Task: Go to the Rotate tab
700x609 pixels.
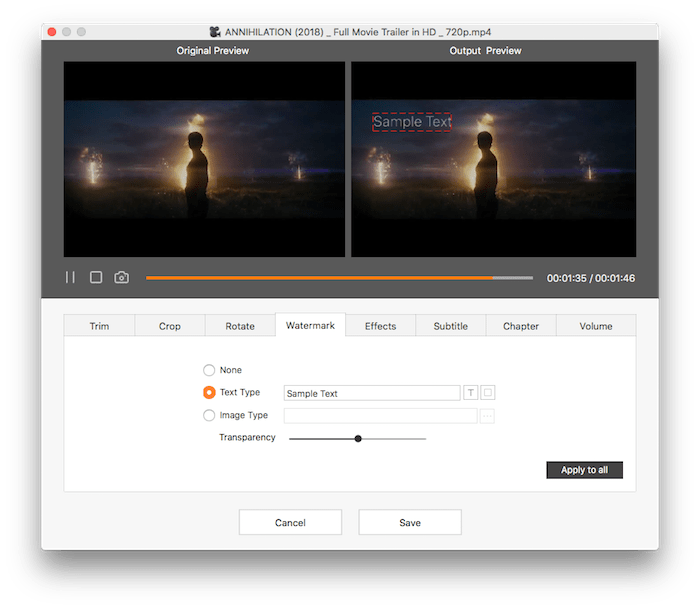Action: (240, 326)
